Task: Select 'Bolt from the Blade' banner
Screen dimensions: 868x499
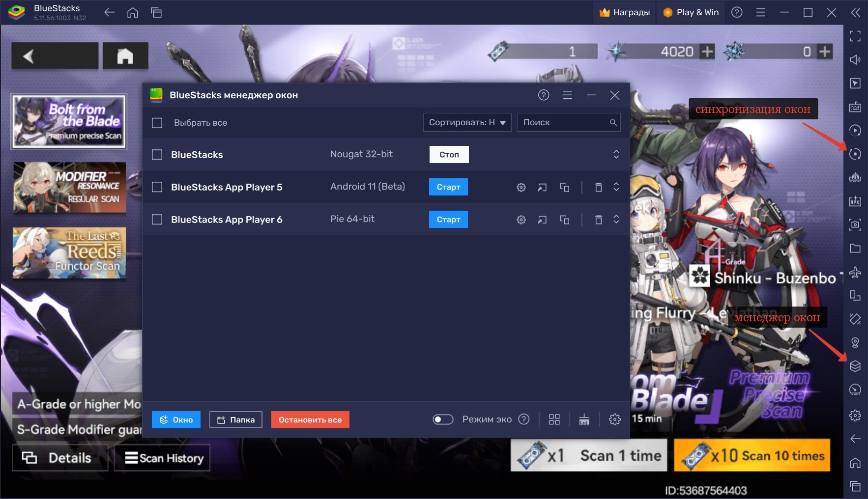Action: pos(69,121)
